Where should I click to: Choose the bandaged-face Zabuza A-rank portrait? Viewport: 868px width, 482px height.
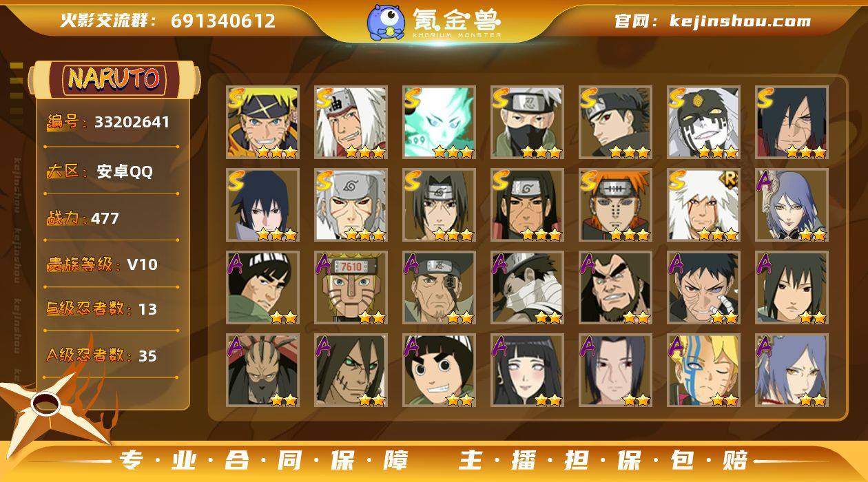[527, 288]
